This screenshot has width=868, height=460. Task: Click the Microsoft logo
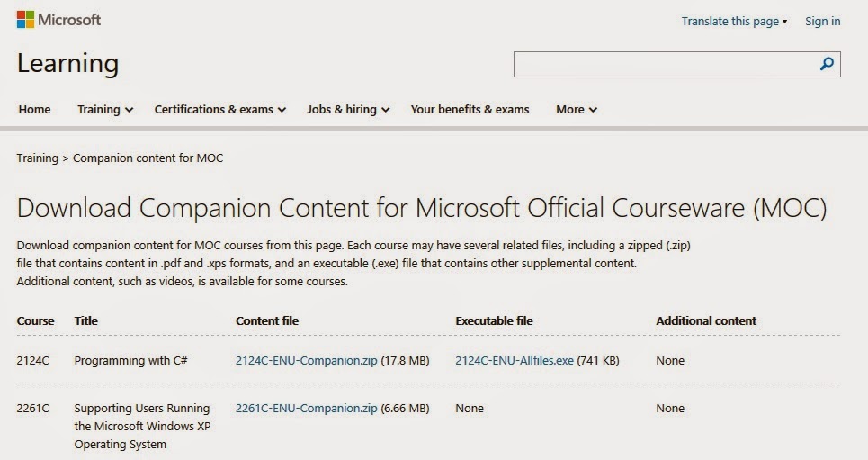coord(58,20)
